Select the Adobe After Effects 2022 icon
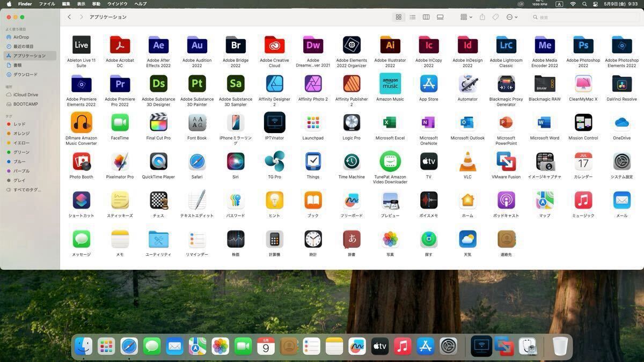This screenshot has height=362, width=644. [x=158, y=45]
